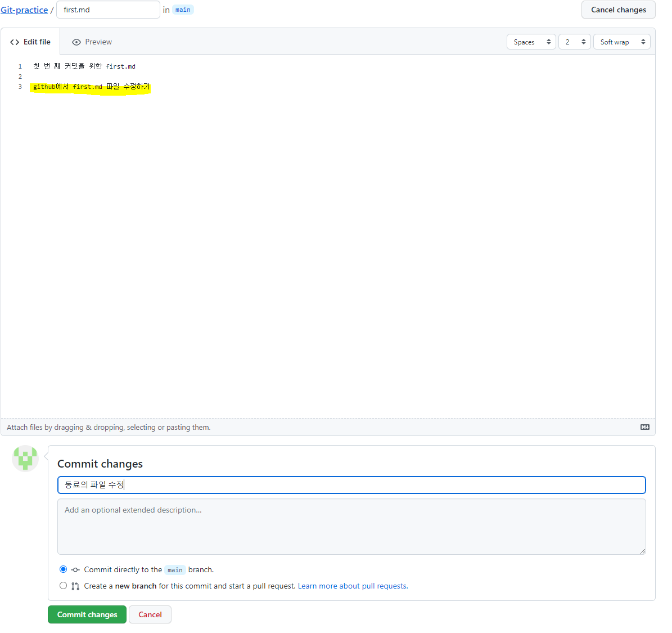Select the Edit file tab
The height and width of the screenshot is (633, 672).
[30, 42]
